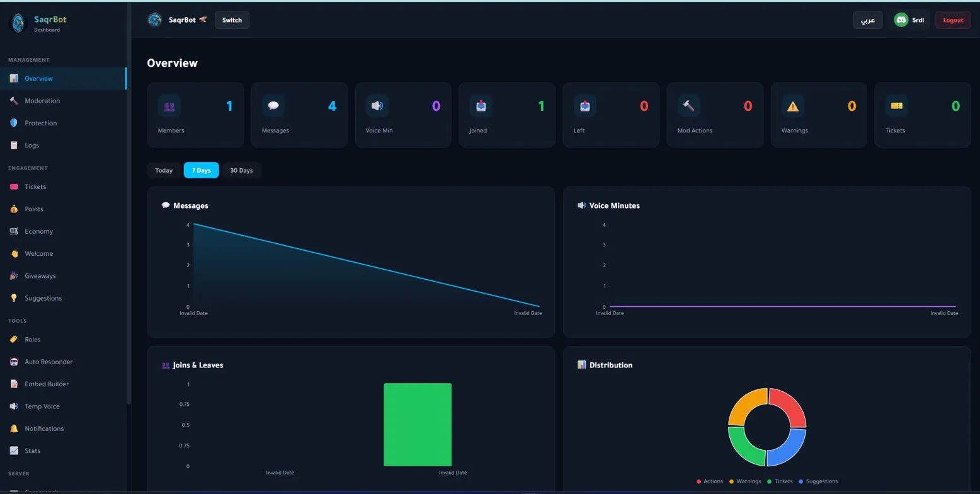Click the Tickets card ticket icon
The height and width of the screenshot is (494, 980).
(x=897, y=106)
